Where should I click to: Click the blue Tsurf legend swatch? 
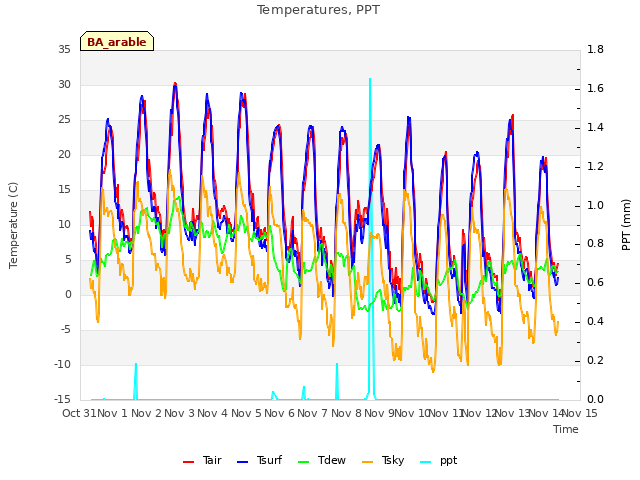[x=242, y=462]
